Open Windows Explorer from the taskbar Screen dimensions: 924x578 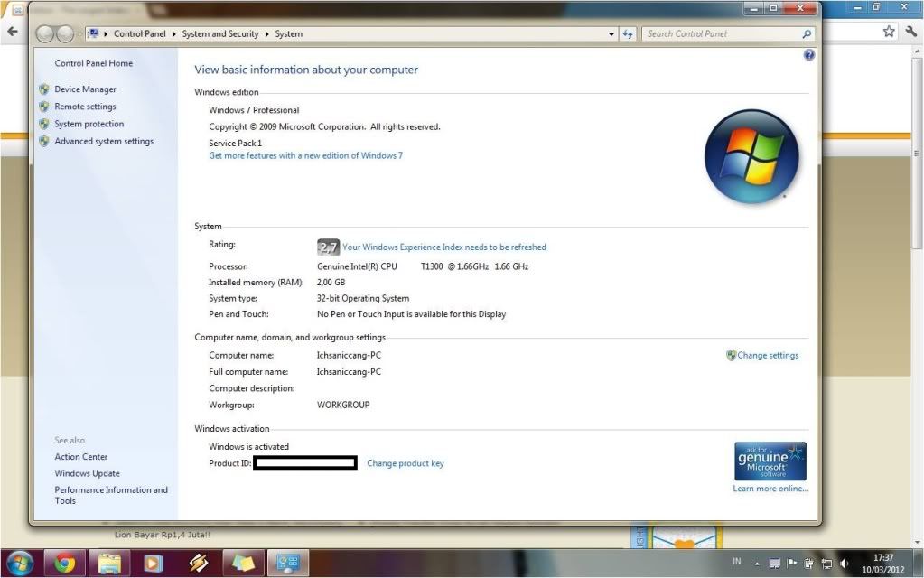click(109, 564)
